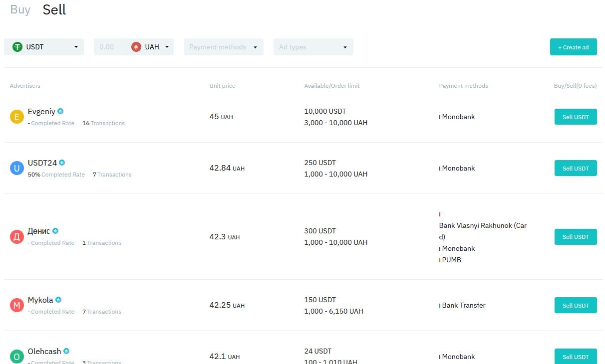Click verified badge next to USDT24
605x364 pixels.
coord(62,163)
